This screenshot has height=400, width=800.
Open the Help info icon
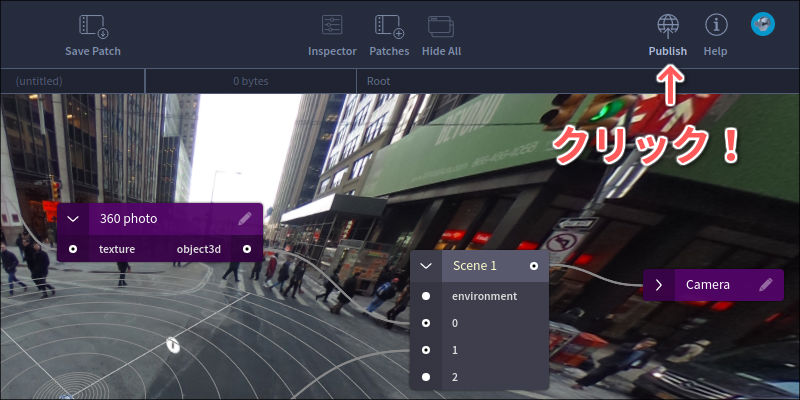point(716,25)
